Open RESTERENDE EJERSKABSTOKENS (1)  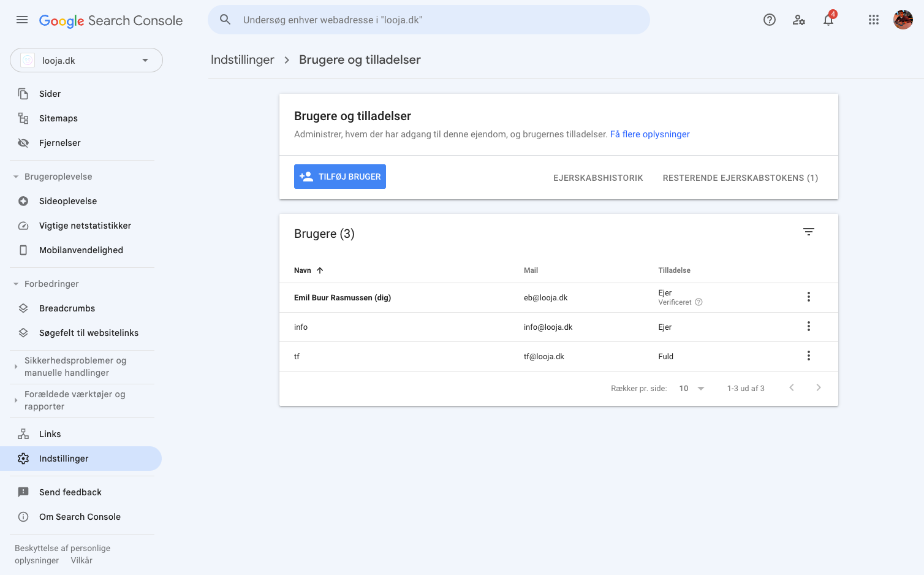pos(740,178)
